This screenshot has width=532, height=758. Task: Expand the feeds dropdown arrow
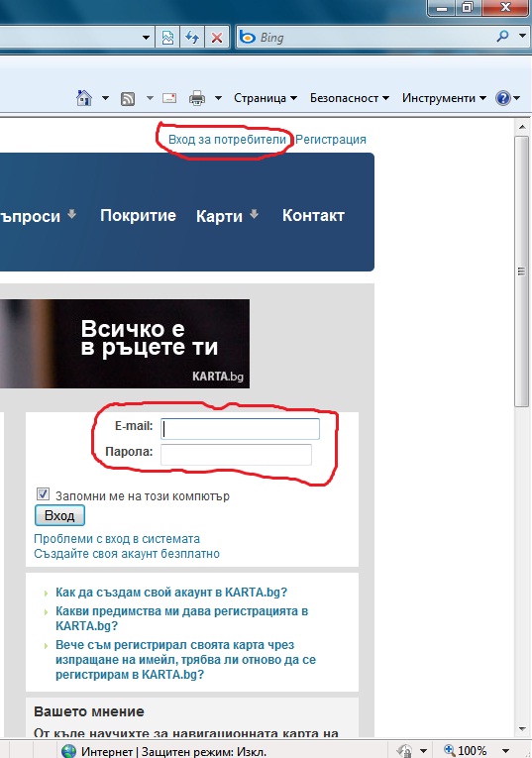click(x=150, y=98)
